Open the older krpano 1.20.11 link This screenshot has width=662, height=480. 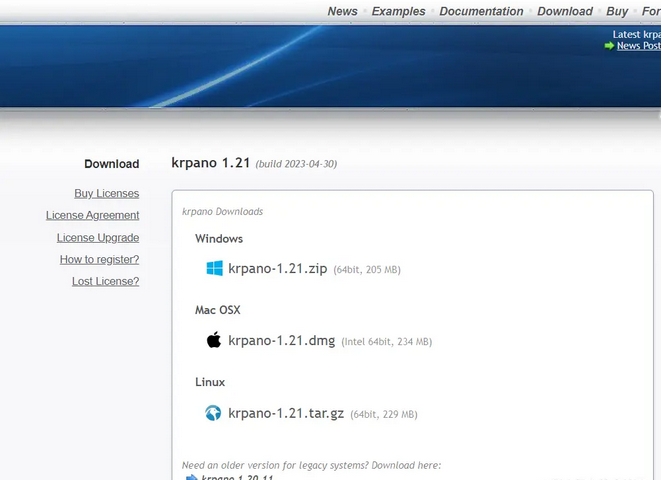pyautogui.click(x=237, y=477)
